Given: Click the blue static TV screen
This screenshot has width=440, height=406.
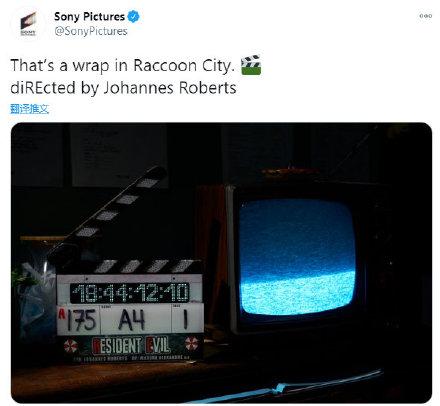Looking at the screenshot, I should pos(297,257).
